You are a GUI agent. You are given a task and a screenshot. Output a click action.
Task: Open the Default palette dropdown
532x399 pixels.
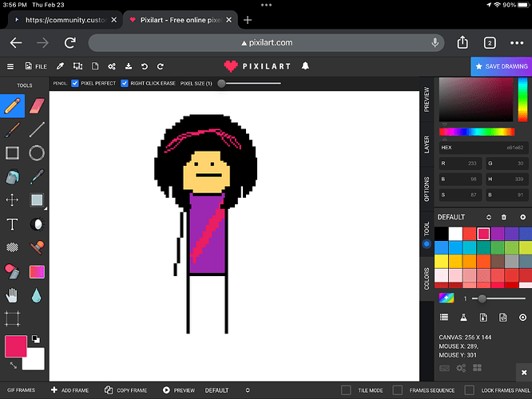(488, 217)
